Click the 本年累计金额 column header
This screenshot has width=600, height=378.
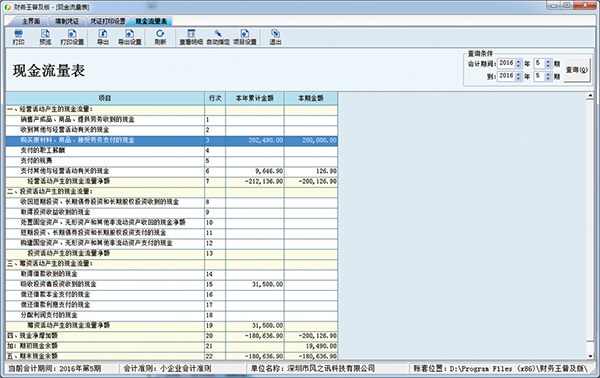tap(254, 98)
